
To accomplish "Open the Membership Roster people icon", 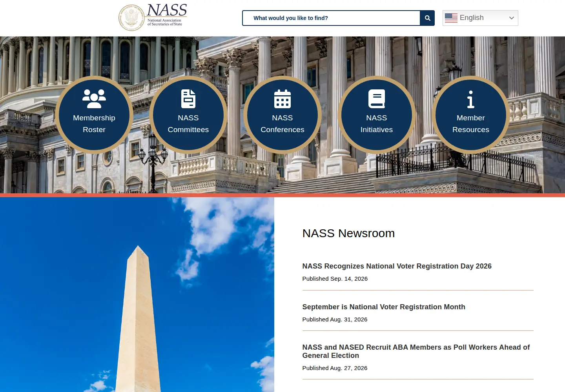I will click(94, 99).
